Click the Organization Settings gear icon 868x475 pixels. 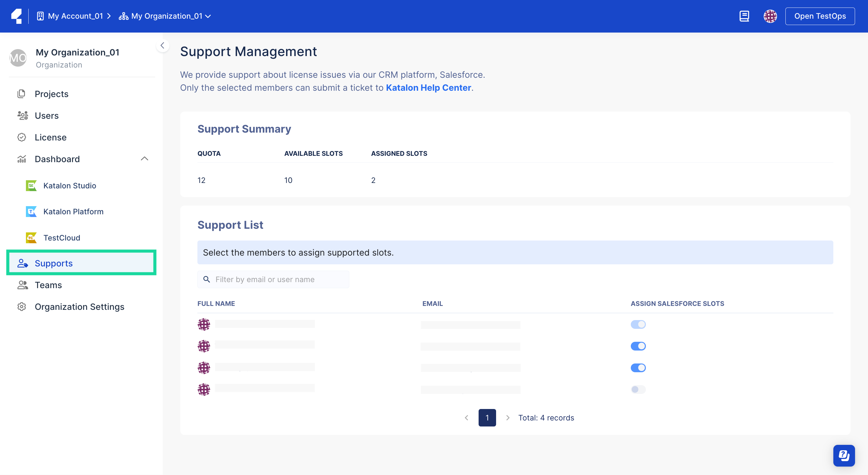pyautogui.click(x=22, y=307)
